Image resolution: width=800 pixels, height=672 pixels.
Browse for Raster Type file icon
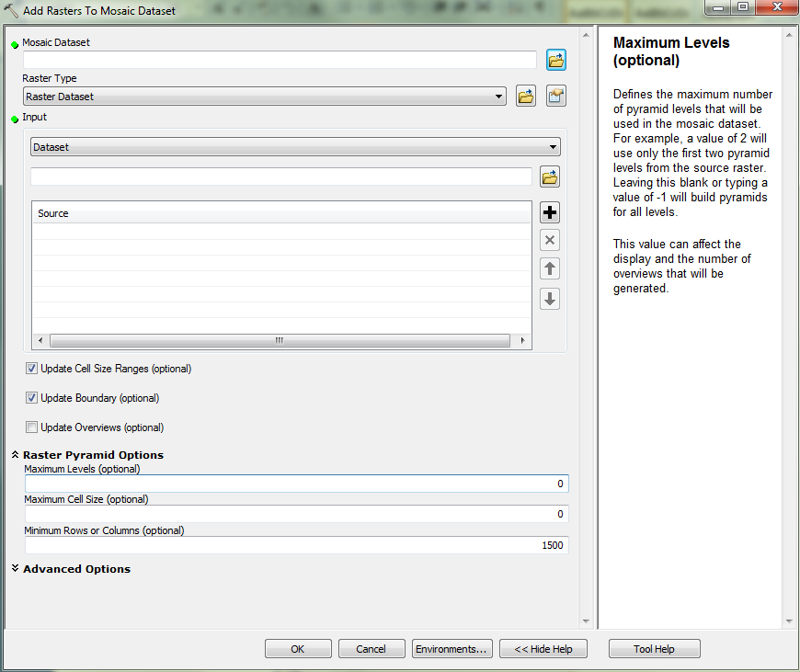tap(525, 96)
